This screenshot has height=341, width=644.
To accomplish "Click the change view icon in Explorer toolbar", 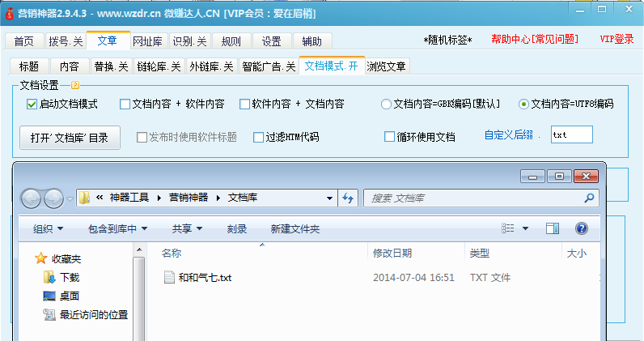I will click(508, 228).
